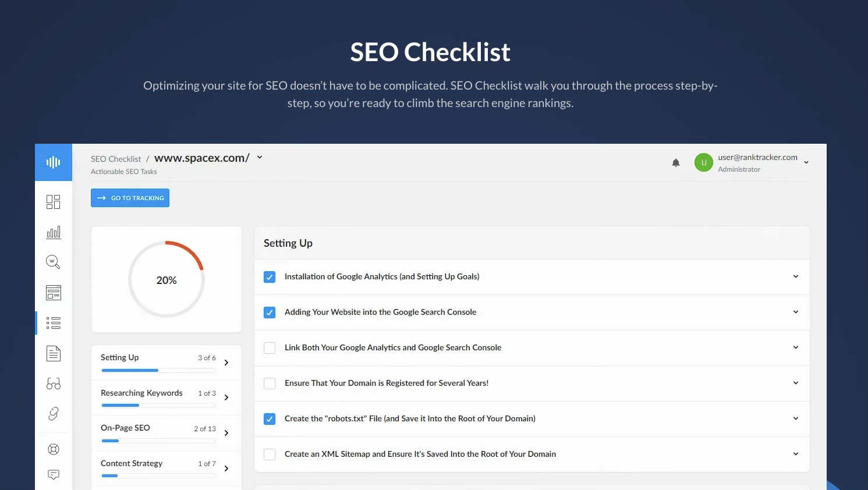Open the SERP checker window icon
Viewport: 868px width, 490px height.
(x=54, y=293)
